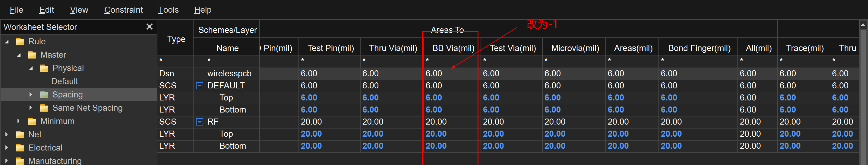Click the Manufacturing folder icon
This screenshot has width=868, height=165.
(20, 161)
